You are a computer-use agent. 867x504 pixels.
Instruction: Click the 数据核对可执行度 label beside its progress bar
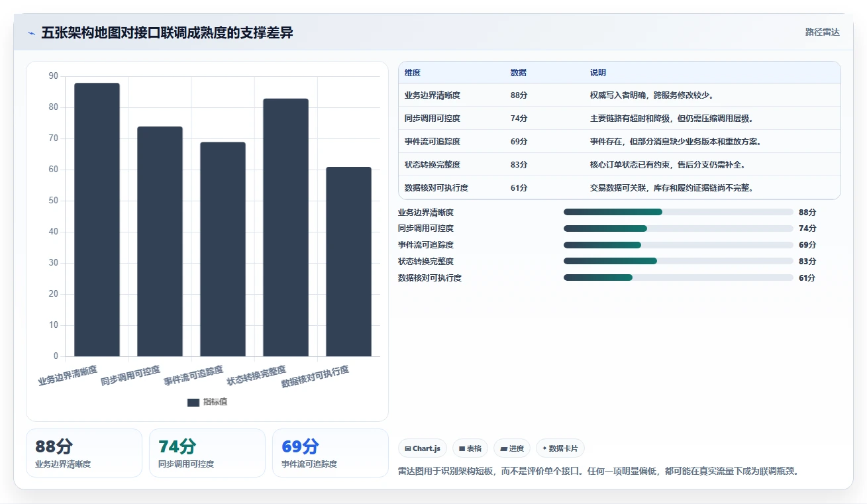coord(430,278)
